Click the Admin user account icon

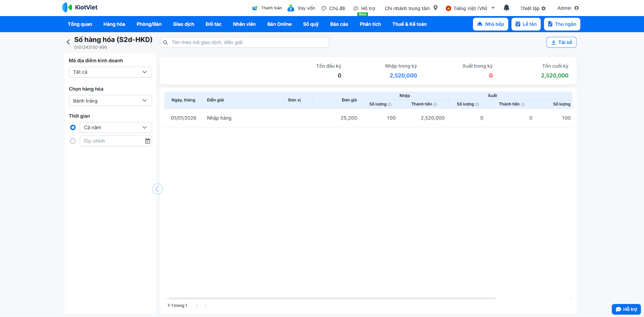576,8
